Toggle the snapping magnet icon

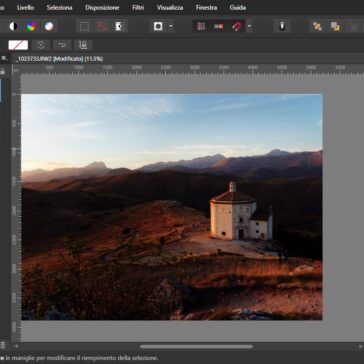[x=237, y=26]
